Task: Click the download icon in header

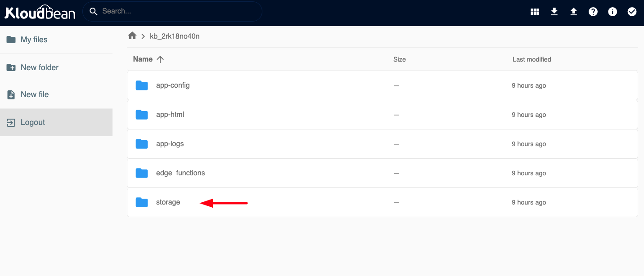Action: pos(554,12)
